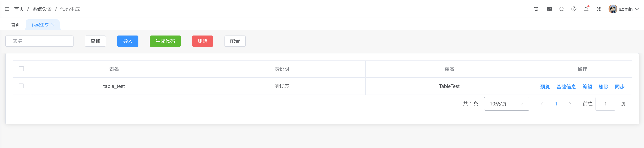Image resolution: width=644 pixels, height=148 pixels.
Task: Click the admin user avatar
Action: click(613, 9)
